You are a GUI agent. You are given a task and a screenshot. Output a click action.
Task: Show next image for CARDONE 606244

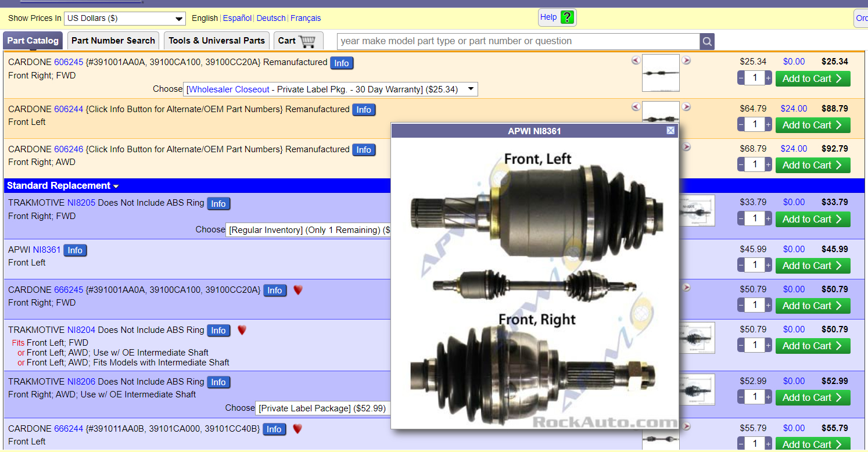686,107
